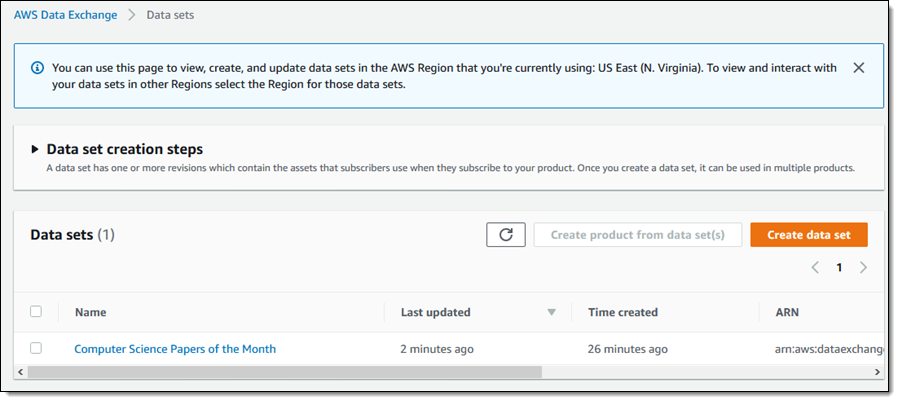
Task: Check the Computer Science Papers row checkbox
Action: [x=36, y=348]
